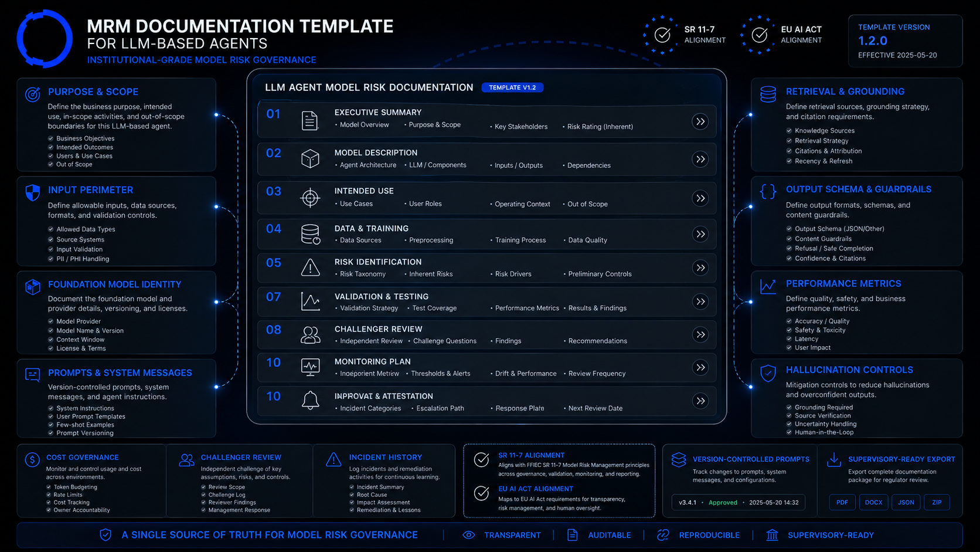This screenshot has width=980, height=552.
Task: Click the Version-Controlled Prompts layers icon
Action: tap(679, 460)
